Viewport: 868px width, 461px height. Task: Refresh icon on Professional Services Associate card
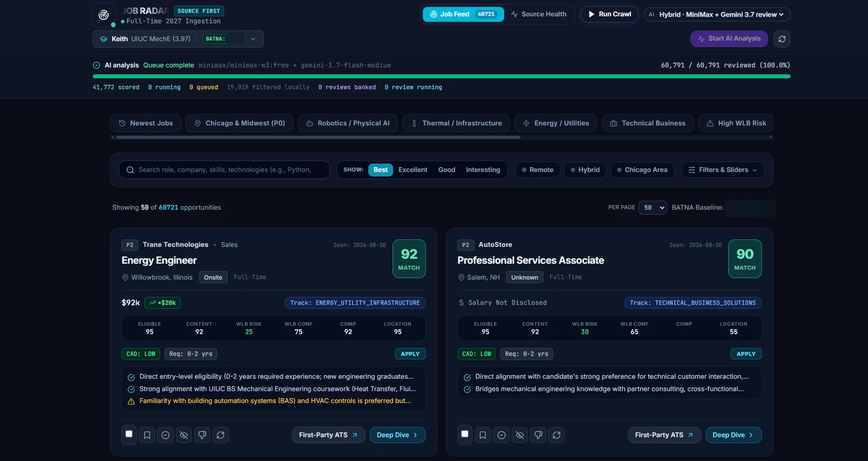557,435
